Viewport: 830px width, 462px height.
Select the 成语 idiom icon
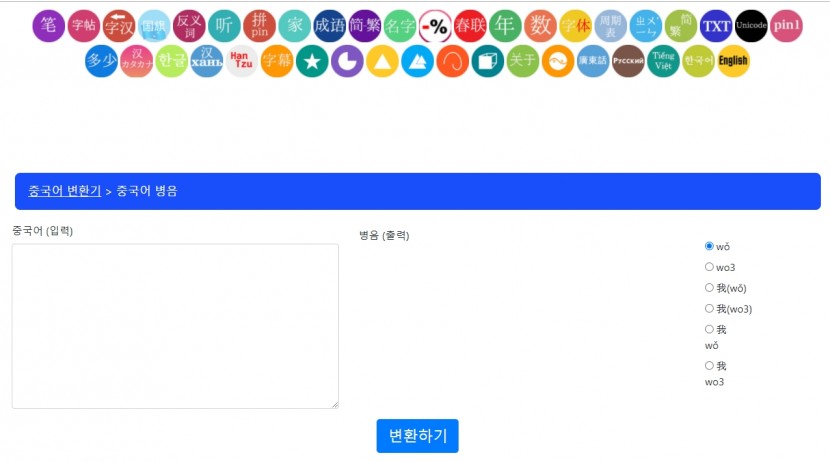[x=329, y=26]
